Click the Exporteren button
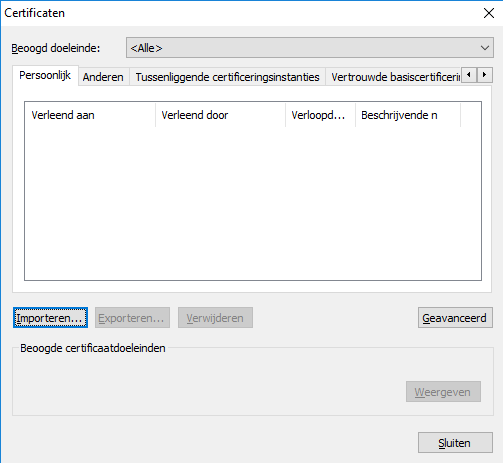The image size is (503, 463). coord(132,318)
